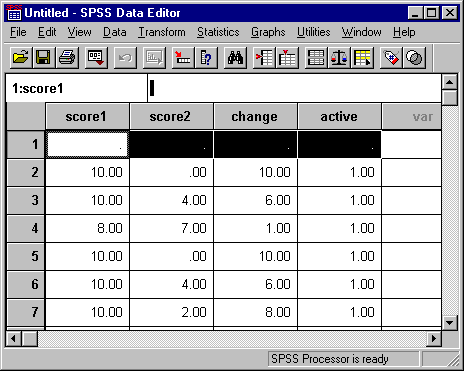Click the score2 cell 7.00 in row 4

(x=171, y=228)
